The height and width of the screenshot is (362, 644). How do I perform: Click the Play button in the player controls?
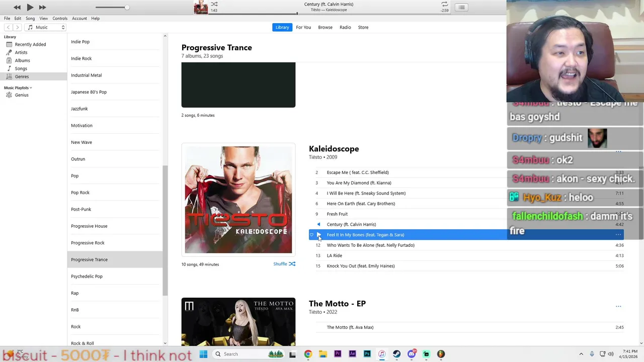pos(30,7)
